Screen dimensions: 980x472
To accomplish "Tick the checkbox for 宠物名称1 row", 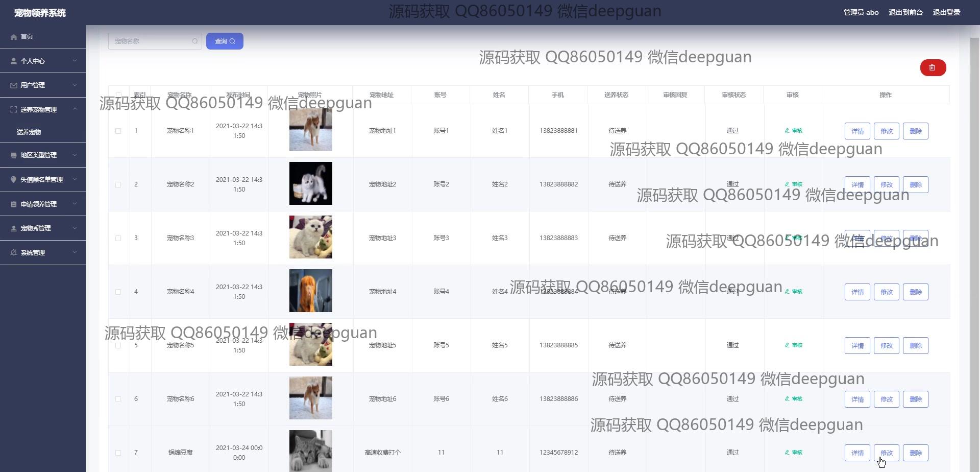I will [x=118, y=131].
